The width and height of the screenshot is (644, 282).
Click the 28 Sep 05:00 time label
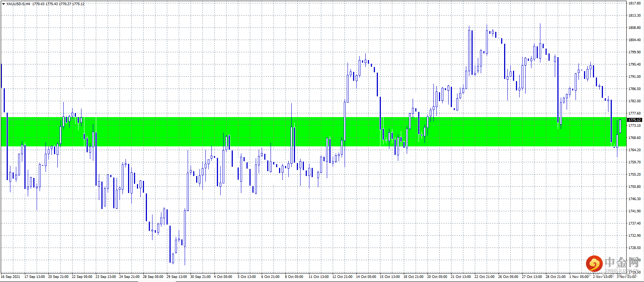[x=153, y=277]
